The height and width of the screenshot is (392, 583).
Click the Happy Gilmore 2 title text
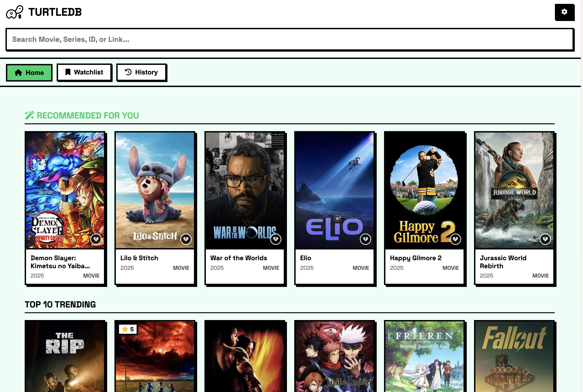tap(416, 258)
